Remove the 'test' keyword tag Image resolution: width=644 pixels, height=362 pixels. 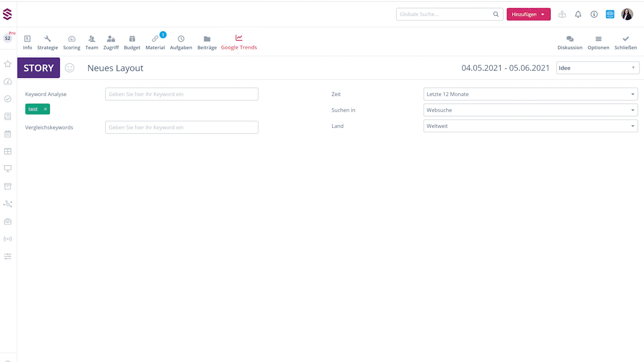[x=45, y=109]
